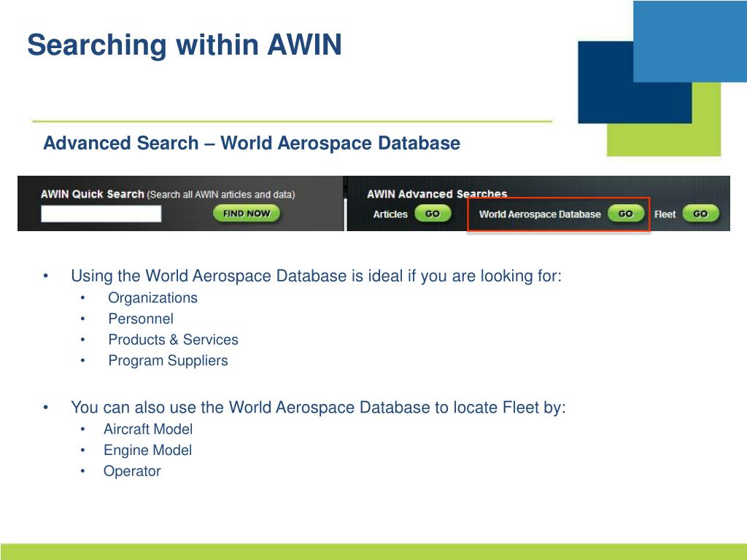
Task: Click the AWIN Quick Search heading
Action: [x=92, y=194]
